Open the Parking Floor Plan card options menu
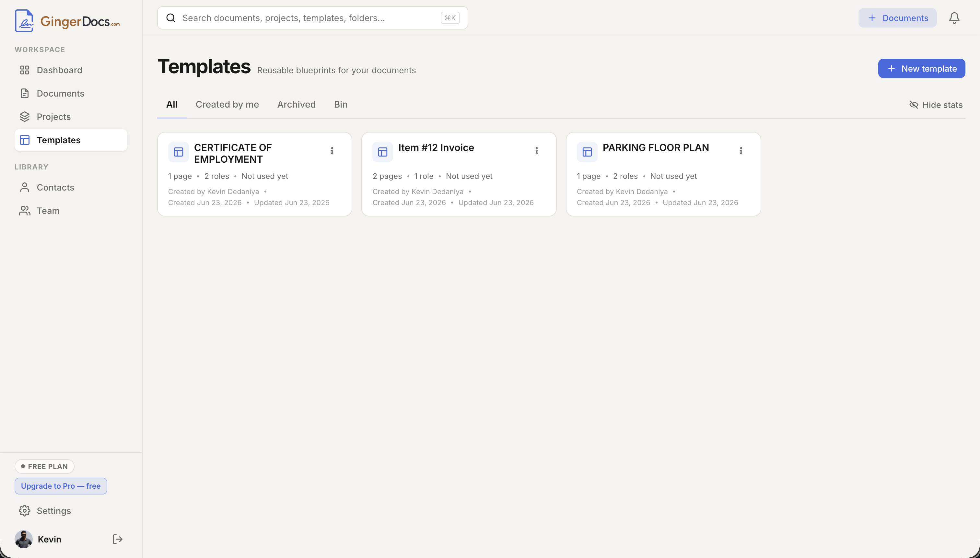This screenshot has width=980, height=558. [x=741, y=151]
